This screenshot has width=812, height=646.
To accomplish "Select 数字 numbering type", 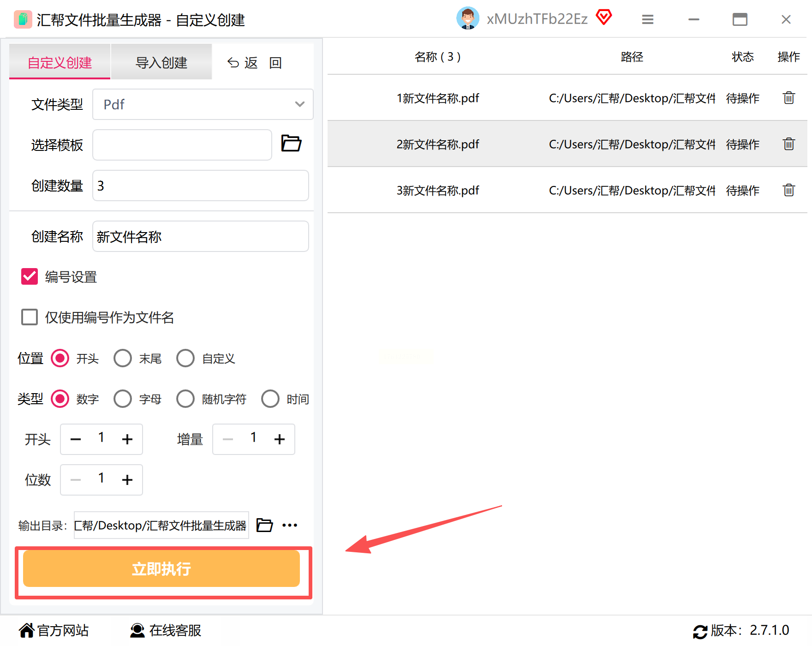I will (x=60, y=399).
